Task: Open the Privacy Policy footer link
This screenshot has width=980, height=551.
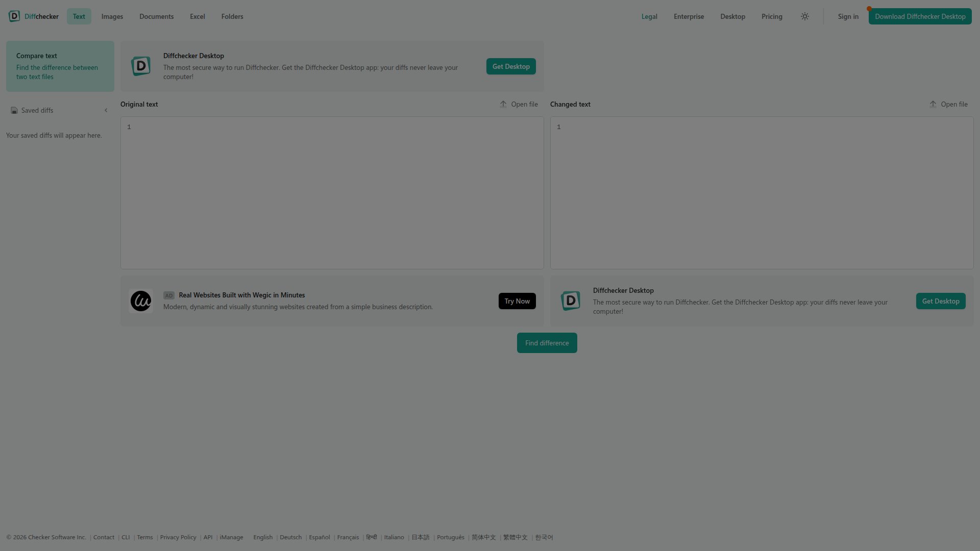Action: [178, 537]
